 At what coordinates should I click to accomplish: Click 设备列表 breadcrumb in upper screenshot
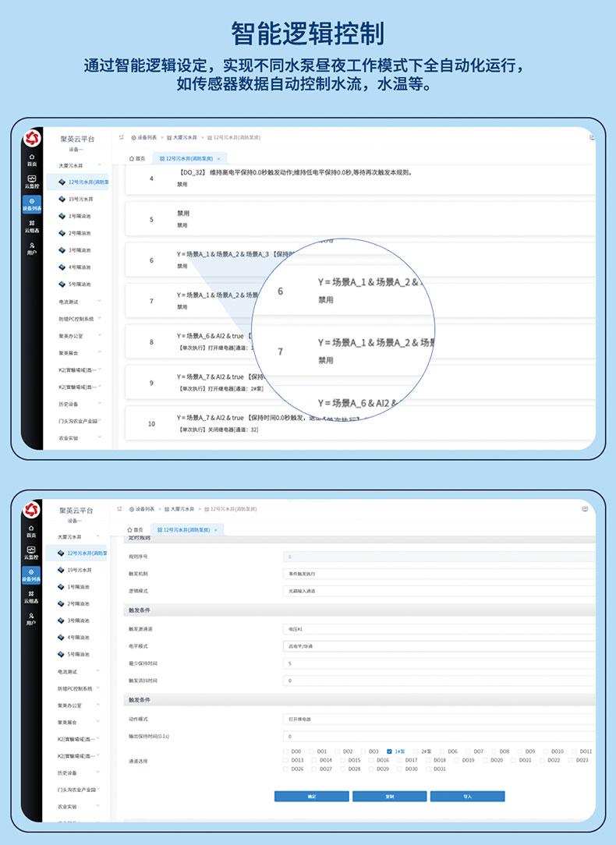144,138
